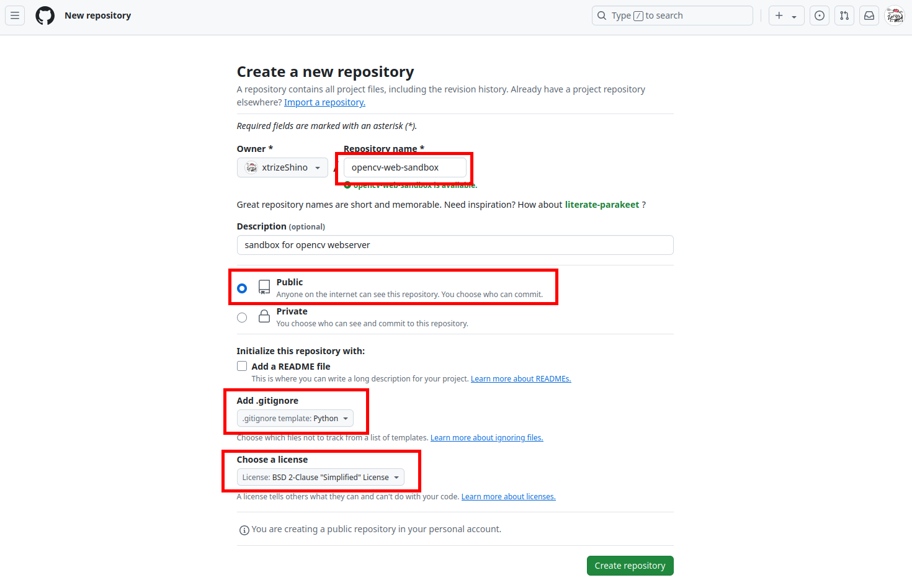Open Learn more about ignoring files
The width and height of the screenshot is (912, 588).
pyautogui.click(x=486, y=437)
